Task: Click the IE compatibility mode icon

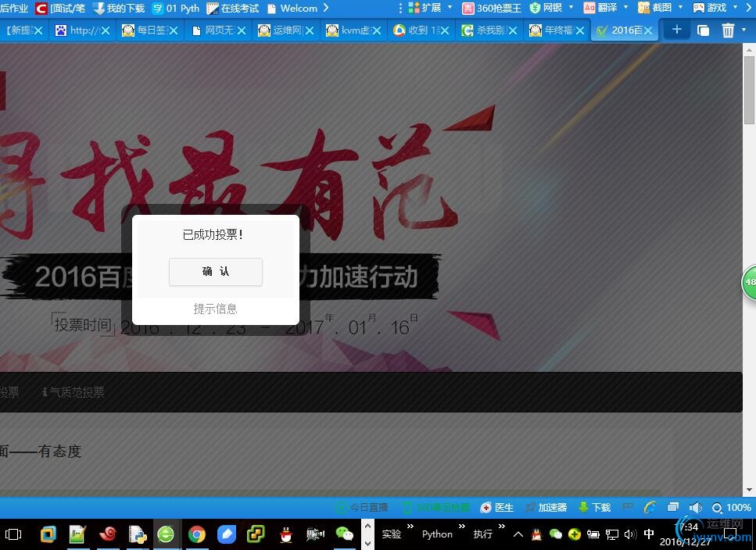Action: click(x=650, y=507)
